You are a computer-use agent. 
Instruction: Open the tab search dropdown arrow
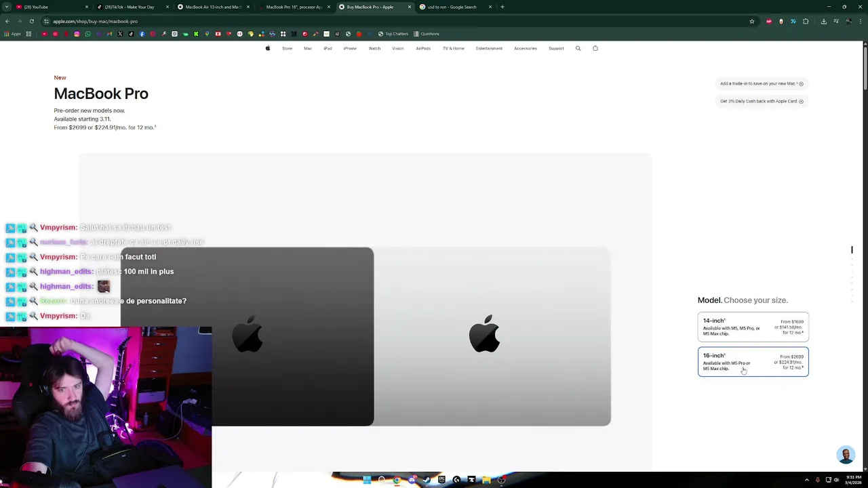pyautogui.click(x=7, y=7)
